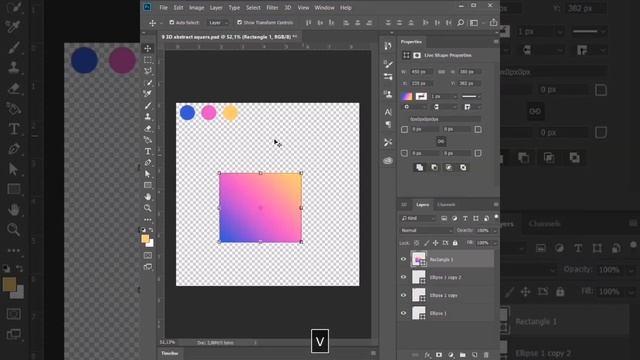This screenshot has width=640, height=360.
Task: Open the Auto-Select Layer dropdown
Action: (x=218, y=23)
